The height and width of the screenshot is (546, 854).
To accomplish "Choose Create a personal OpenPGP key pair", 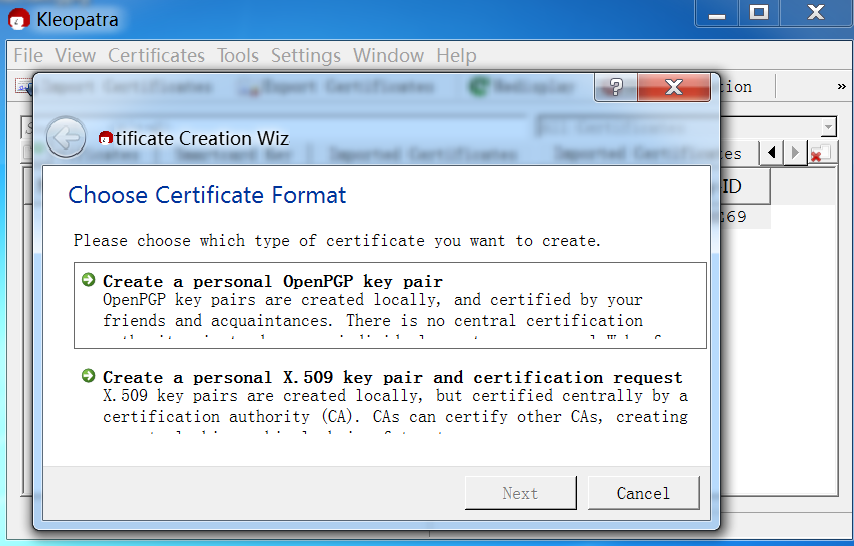I will coord(390,305).
